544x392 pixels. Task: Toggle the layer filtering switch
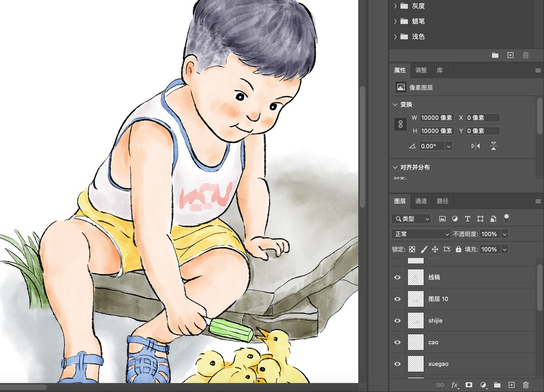point(507,219)
